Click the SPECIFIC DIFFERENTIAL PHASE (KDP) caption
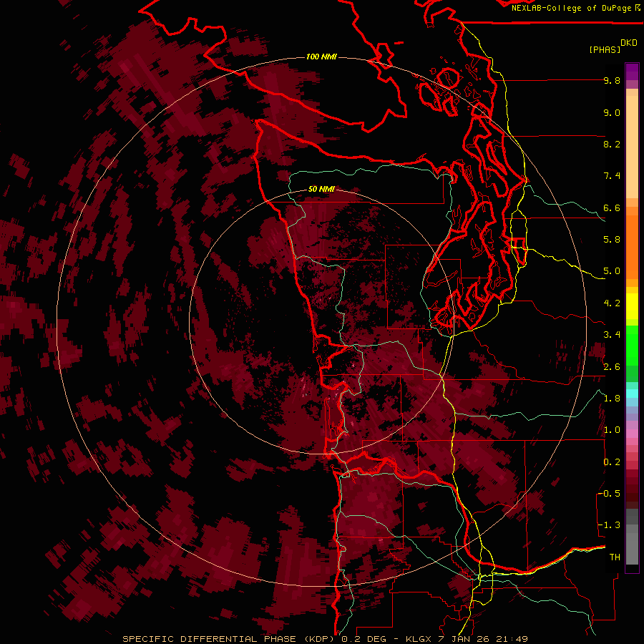644x644 pixels. click(228, 639)
